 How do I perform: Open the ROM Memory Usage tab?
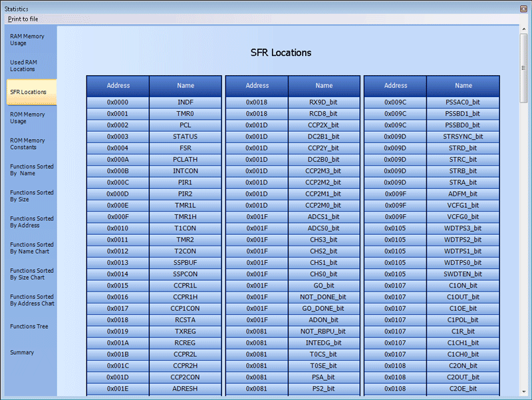[x=31, y=118]
